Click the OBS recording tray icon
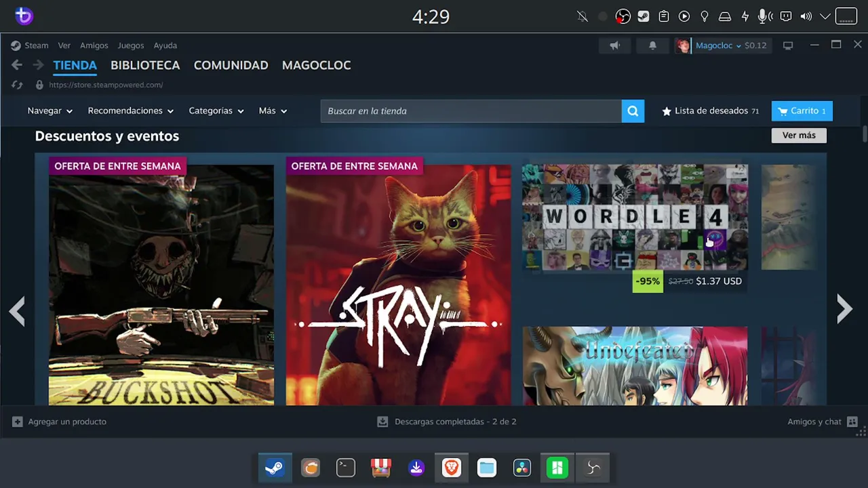The width and height of the screenshot is (868, 488). pos(623,16)
